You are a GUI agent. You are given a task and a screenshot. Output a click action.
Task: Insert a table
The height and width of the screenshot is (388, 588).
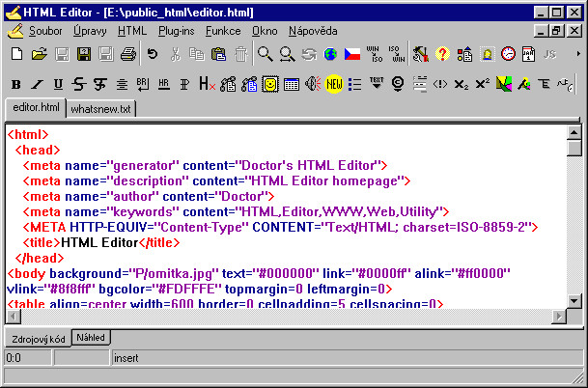pyautogui.click(x=292, y=85)
